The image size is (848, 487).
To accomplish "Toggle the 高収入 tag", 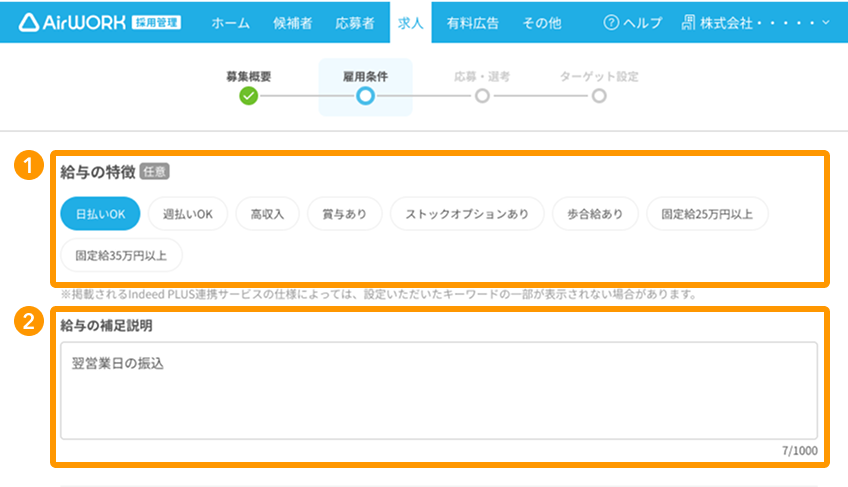I will pyautogui.click(x=267, y=214).
